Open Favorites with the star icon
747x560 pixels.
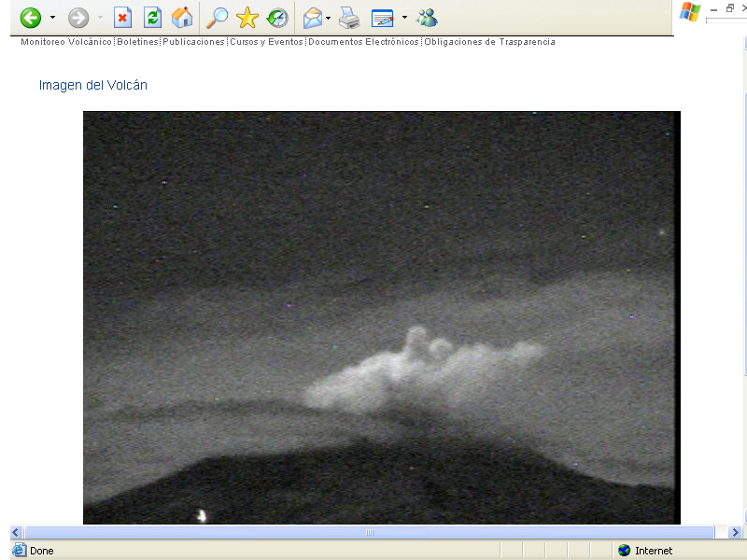(247, 17)
